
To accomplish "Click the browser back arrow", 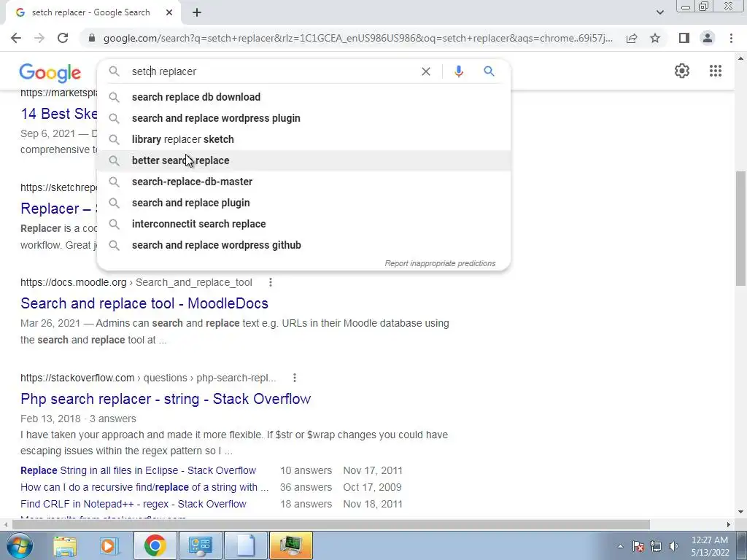I will point(16,38).
